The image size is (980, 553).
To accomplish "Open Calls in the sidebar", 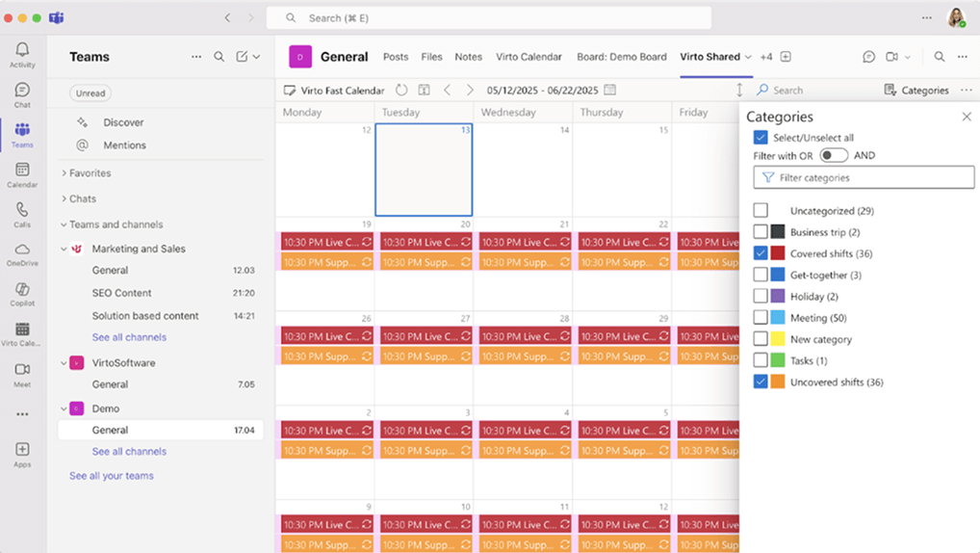I will pos(22,215).
